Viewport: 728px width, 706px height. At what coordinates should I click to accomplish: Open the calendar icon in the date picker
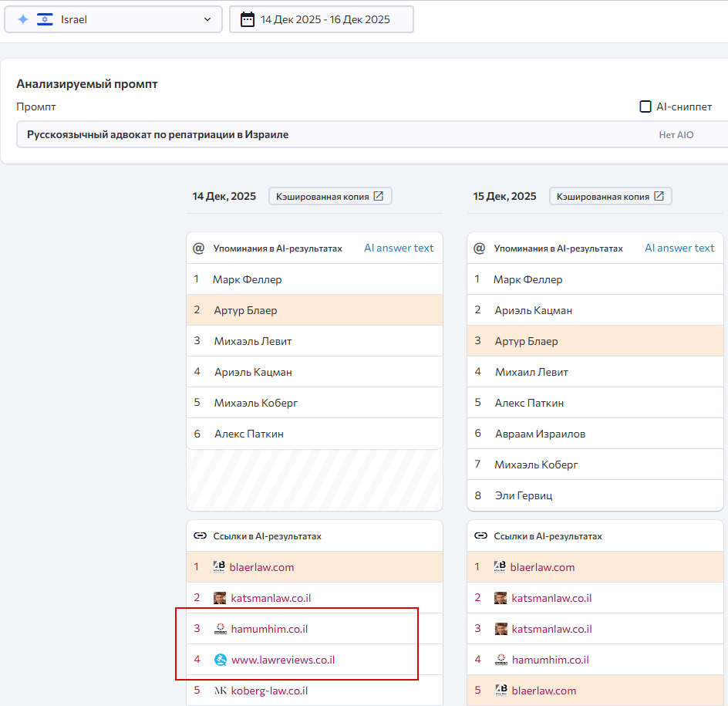pos(246,19)
